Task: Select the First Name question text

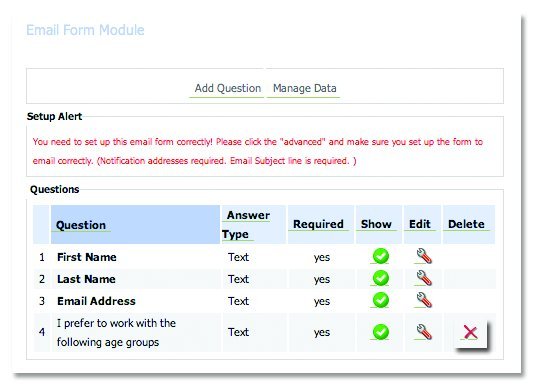Action: click(x=87, y=257)
